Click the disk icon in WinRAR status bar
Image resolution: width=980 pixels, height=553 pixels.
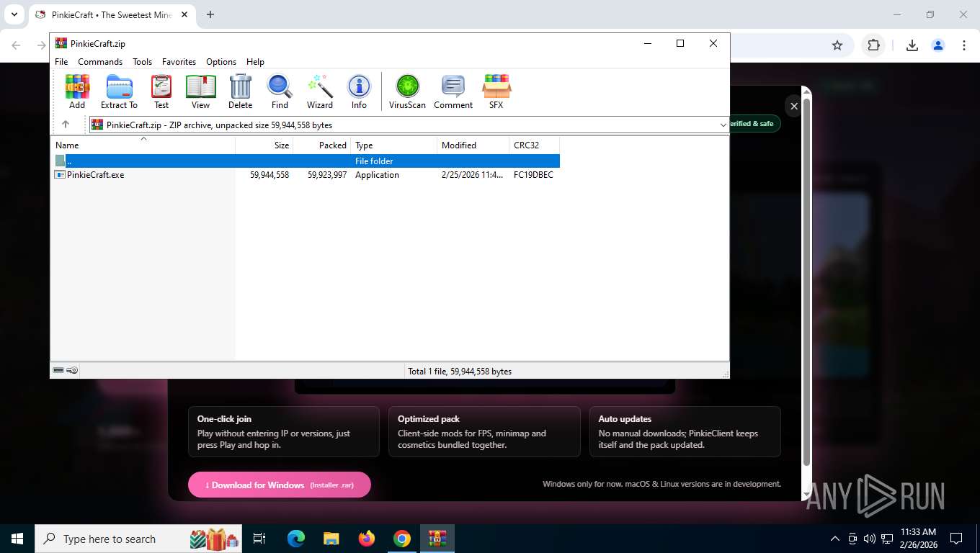pyautogui.click(x=58, y=370)
